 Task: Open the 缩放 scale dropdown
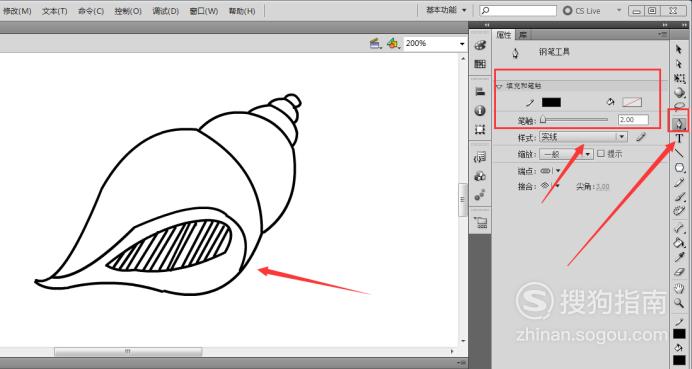(566, 154)
